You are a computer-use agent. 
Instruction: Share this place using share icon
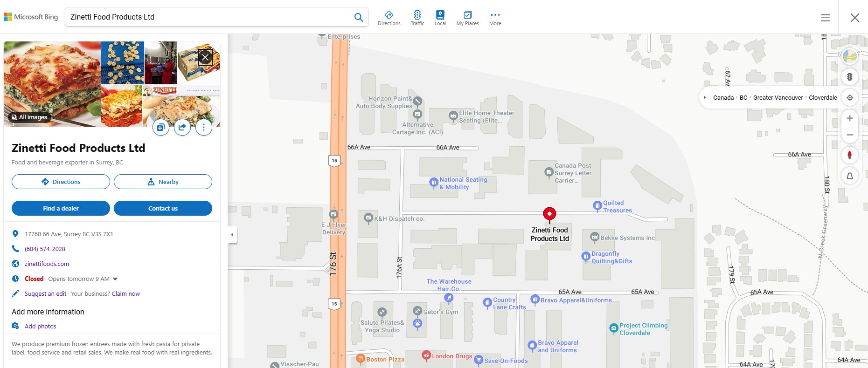point(182,127)
